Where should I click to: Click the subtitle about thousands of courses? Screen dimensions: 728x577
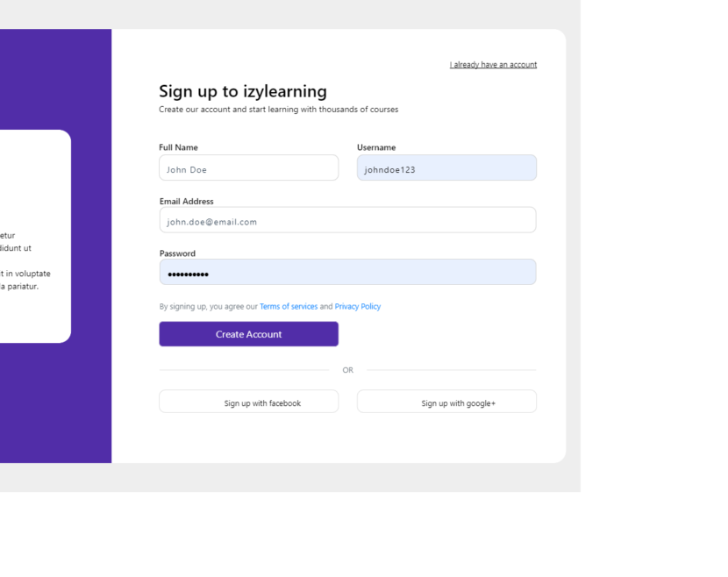pyautogui.click(x=279, y=110)
